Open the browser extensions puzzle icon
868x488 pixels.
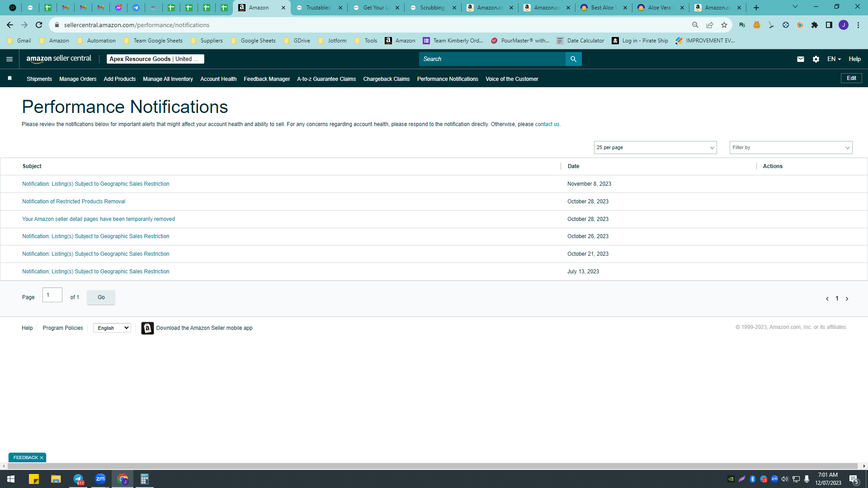[815, 25]
